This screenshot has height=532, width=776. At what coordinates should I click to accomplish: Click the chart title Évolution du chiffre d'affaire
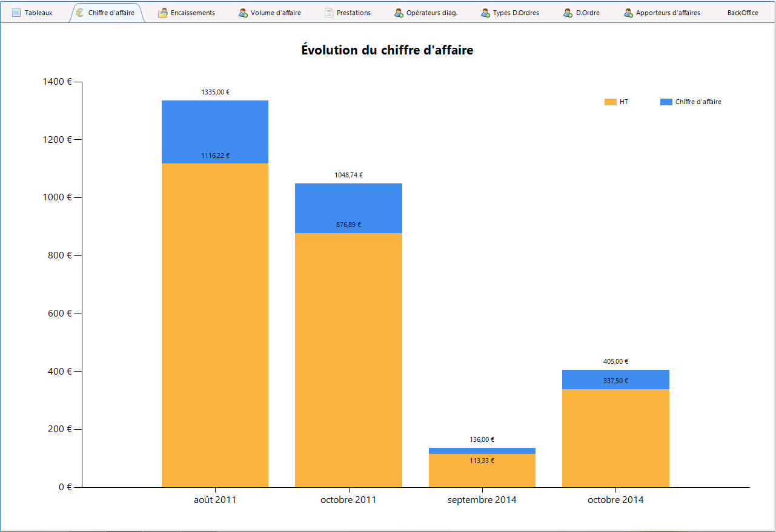[x=387, y=50]
